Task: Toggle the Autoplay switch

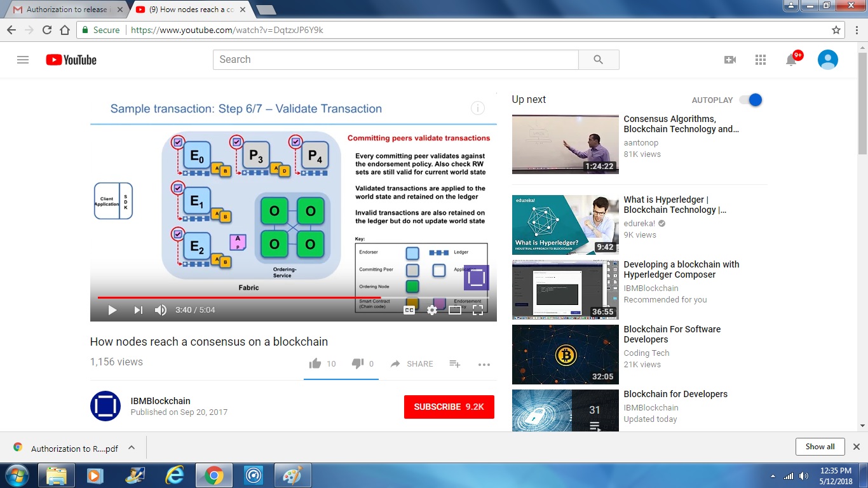Action: (750, 100)
